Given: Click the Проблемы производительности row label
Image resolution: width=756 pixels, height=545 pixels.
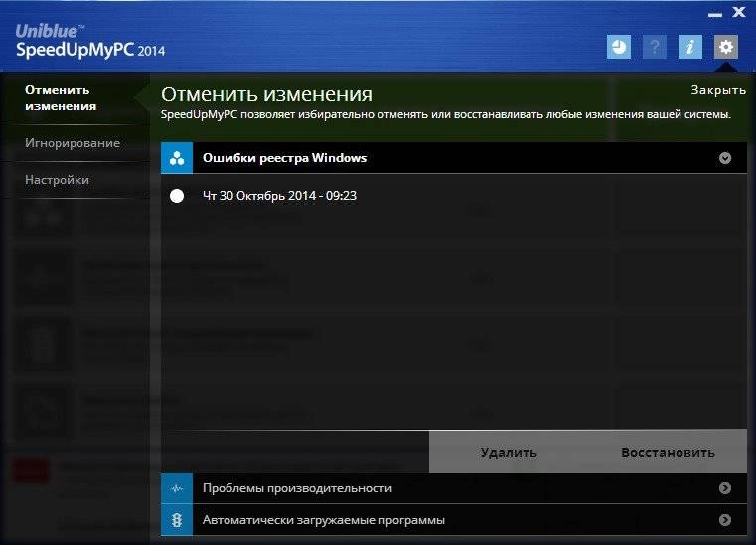Looking at the screenshot, I should [297, 488].
